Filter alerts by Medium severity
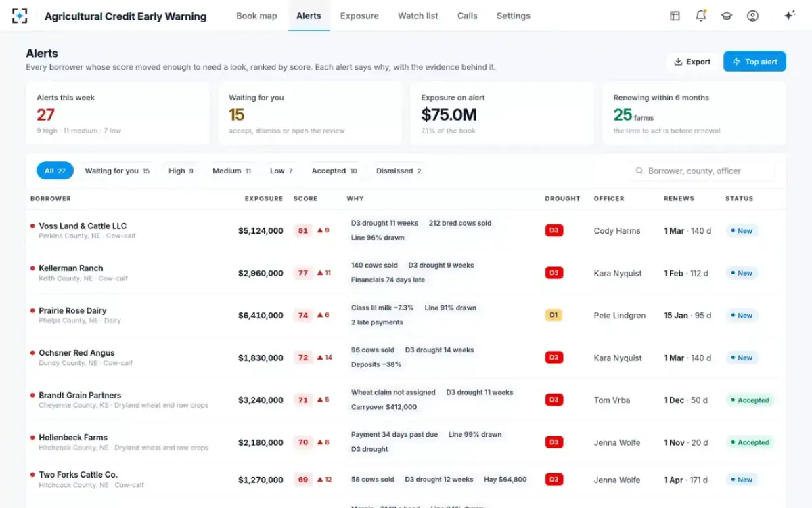The image size is (812, 508). pyautogui.click(x=231, y=171)
